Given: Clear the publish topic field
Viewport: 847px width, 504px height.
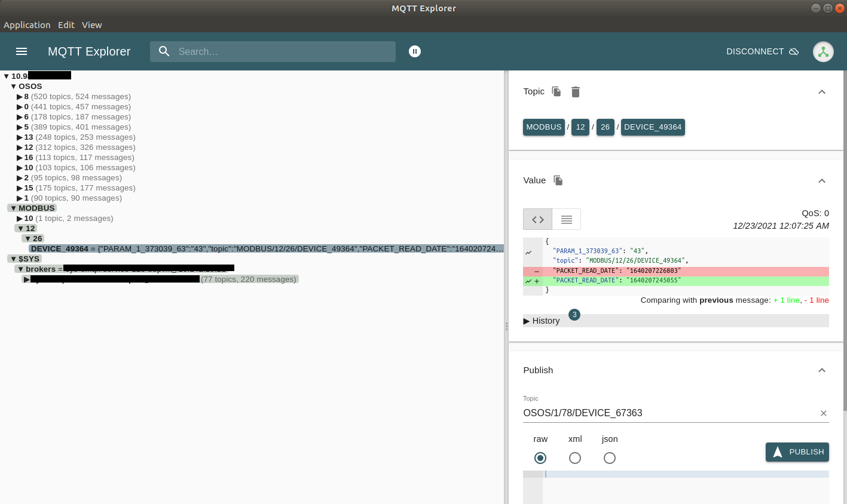Looking at the screenshot, I should pyautogui.click(x=823, y=413).
